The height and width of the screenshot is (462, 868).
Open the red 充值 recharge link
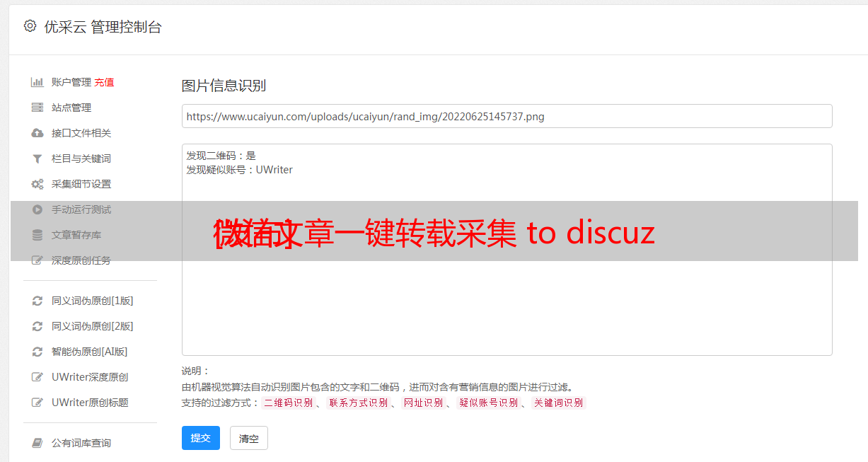[x=104, y=82]
